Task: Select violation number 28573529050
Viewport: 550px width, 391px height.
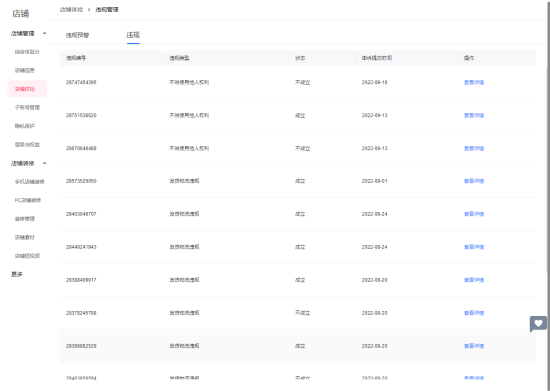Action: tap(81, 181)
